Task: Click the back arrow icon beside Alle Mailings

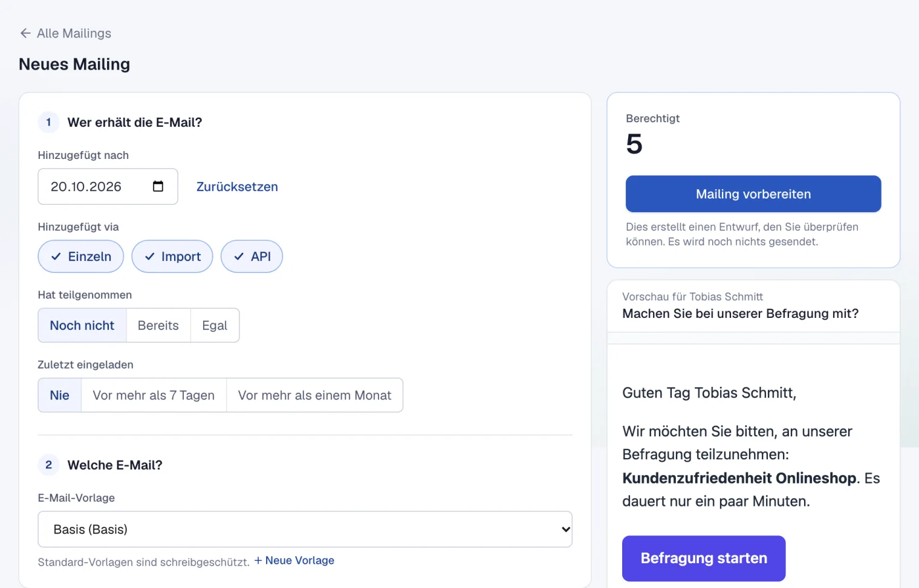Action: (25, 33)
